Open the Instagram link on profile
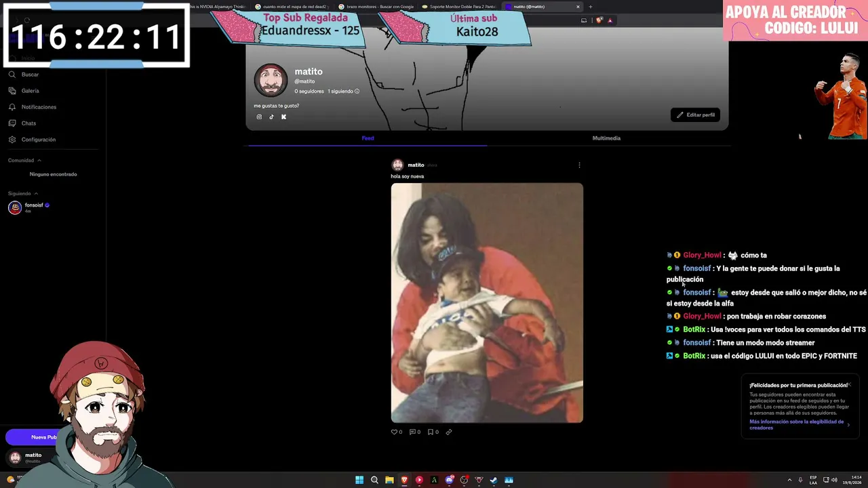Screen dimensions: 868x488 tap(259, 117)
